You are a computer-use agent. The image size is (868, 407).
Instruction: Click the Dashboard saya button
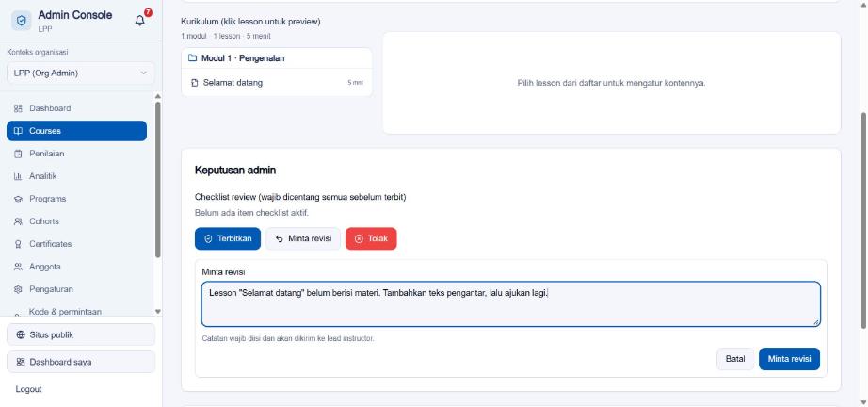click(81, 362)
